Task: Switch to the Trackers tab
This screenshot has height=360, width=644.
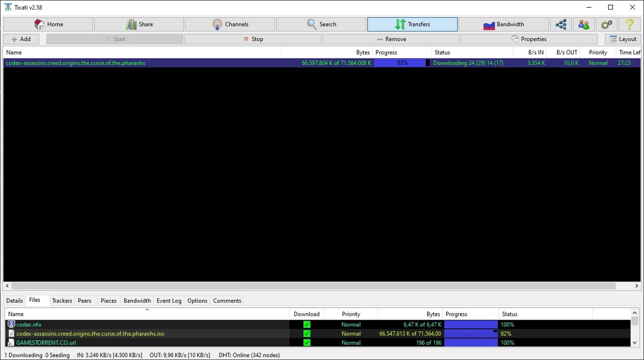Action: [62, 301]
